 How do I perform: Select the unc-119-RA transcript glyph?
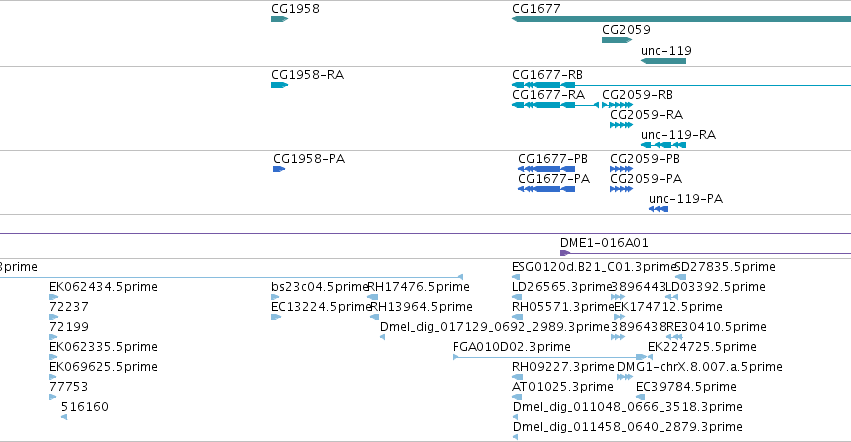point(663,145)
